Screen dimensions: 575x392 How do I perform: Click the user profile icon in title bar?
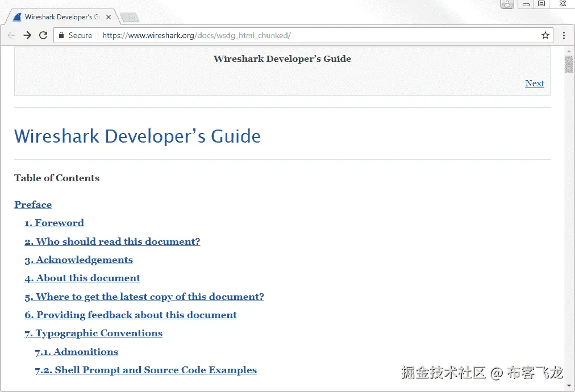[507, 4]
